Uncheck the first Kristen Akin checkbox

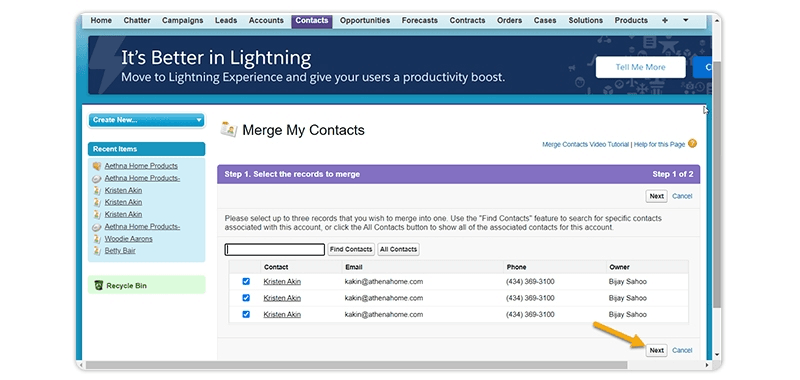pyautogui.click(x=246, y=281)
